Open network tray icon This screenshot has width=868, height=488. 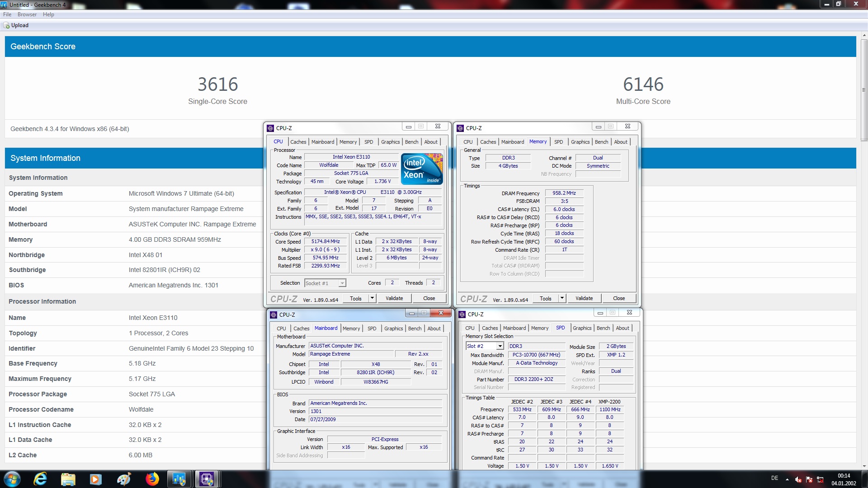tap(820, 479)
